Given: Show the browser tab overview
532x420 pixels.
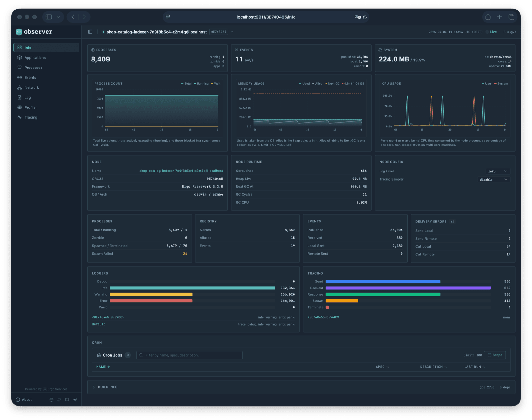Looking at the screenshot, I should pos(511,17).
